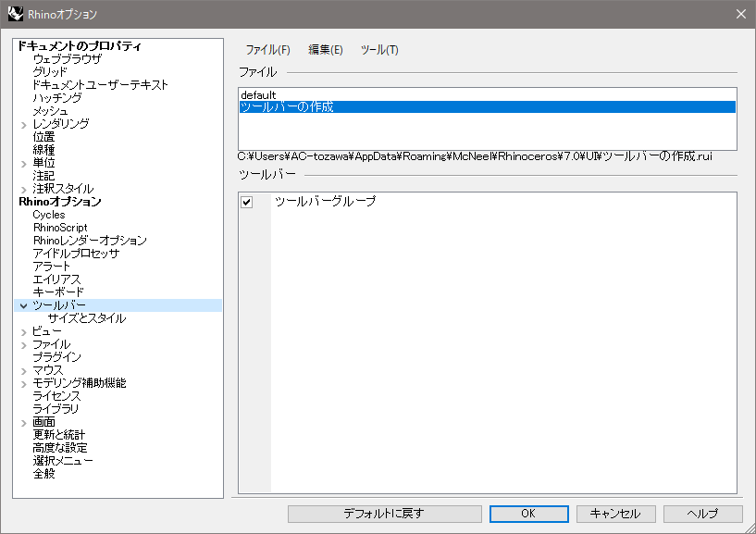Expand the モデリング補助機能 tree node
This screenshot has height=534, width=756.
pos(24,383)
